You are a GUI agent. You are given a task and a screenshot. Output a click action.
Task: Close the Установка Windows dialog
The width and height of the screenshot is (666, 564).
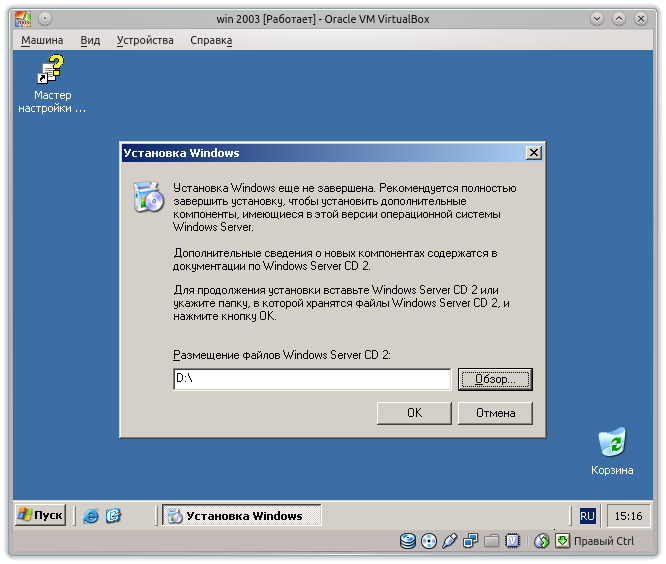pos(533,153)
